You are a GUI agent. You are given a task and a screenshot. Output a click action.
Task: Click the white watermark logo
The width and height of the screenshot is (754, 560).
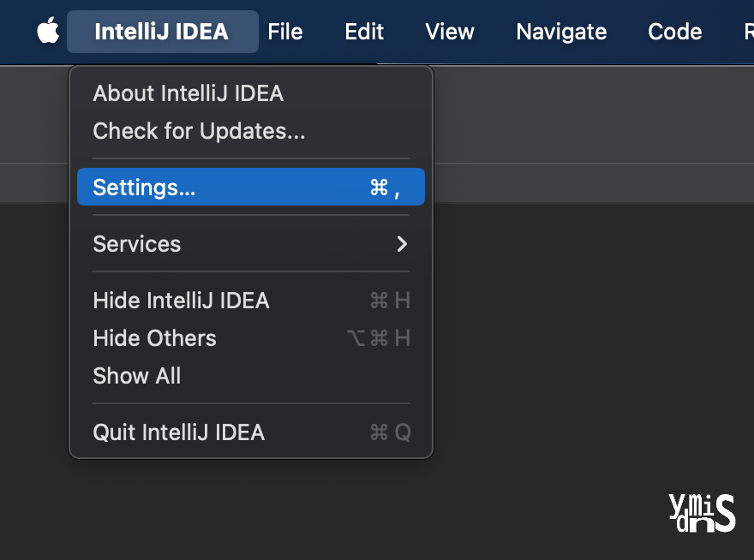click(702, 512)
